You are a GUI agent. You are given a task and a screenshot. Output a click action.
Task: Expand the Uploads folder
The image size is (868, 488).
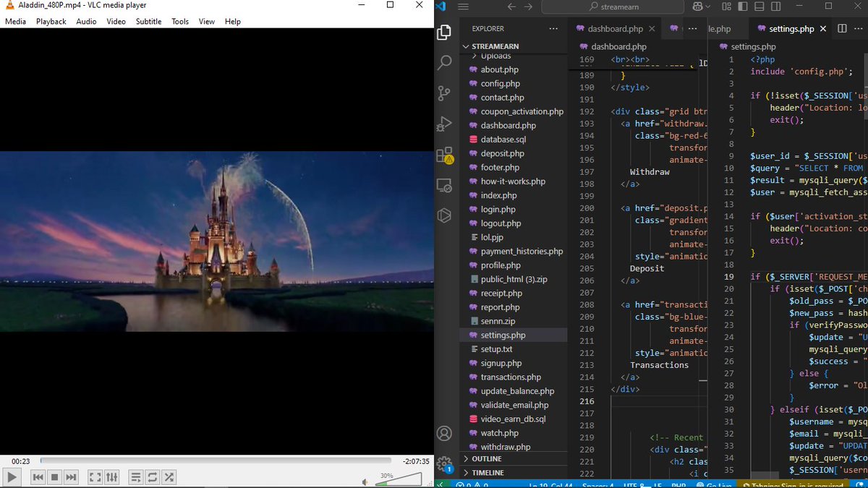(514, 56)
